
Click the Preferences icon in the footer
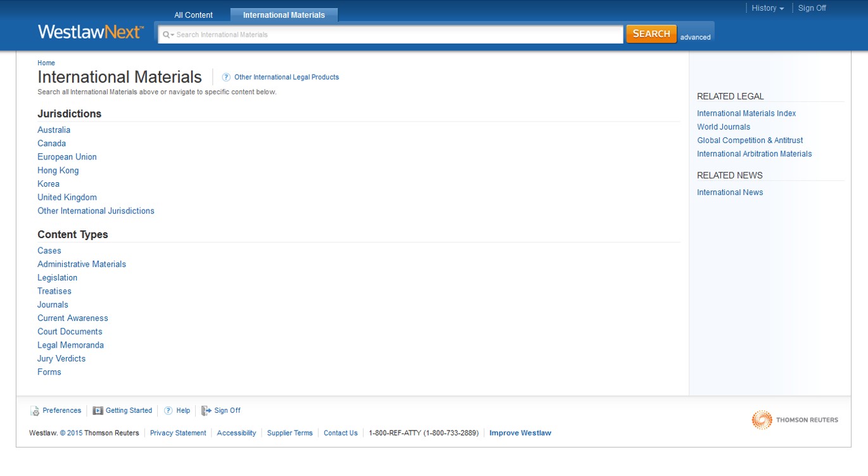35,411
